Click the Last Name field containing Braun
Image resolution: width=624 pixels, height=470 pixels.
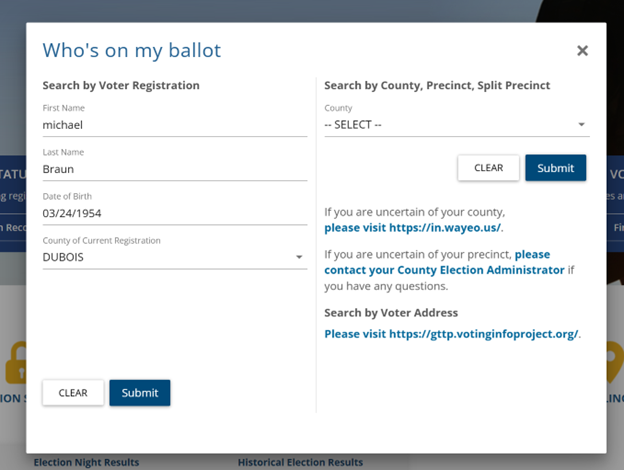[175, 169]
